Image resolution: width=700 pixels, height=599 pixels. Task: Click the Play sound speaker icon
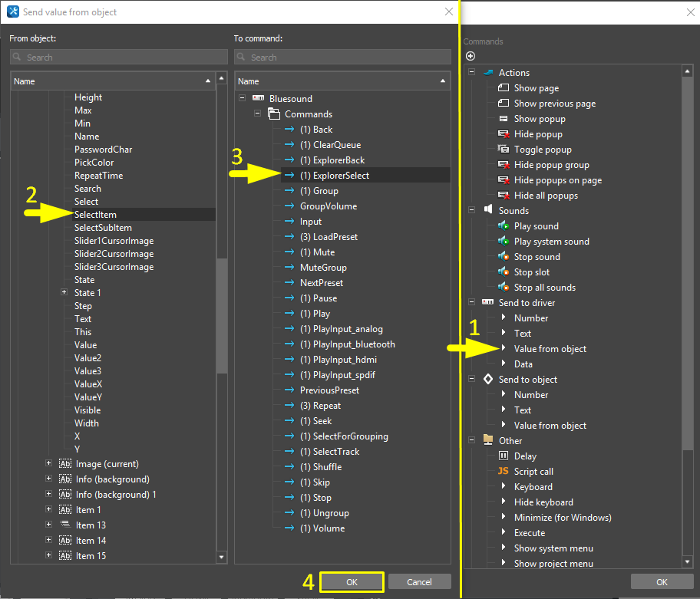pos(504,226)
